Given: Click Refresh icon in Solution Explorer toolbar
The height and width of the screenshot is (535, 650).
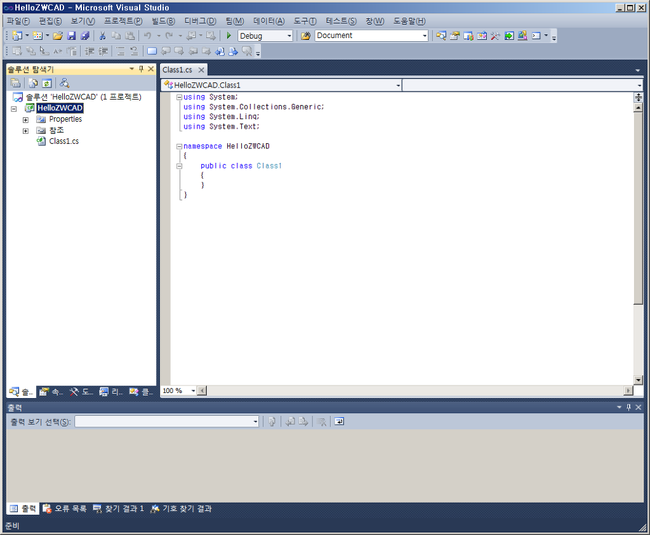Looking at the screenshot, I should point(47,83).
